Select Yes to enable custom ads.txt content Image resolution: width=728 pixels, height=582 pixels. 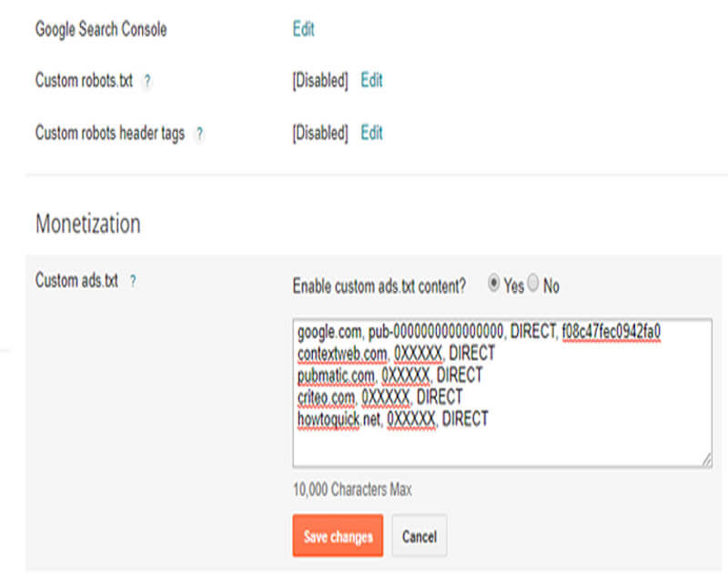pos(492,285)
